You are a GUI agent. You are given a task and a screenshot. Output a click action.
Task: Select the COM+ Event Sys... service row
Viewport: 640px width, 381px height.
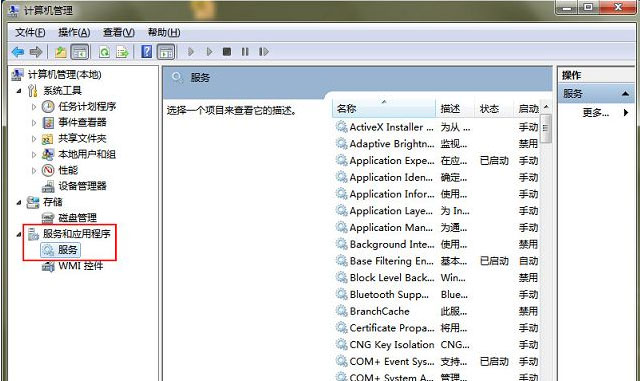point(437,361)
